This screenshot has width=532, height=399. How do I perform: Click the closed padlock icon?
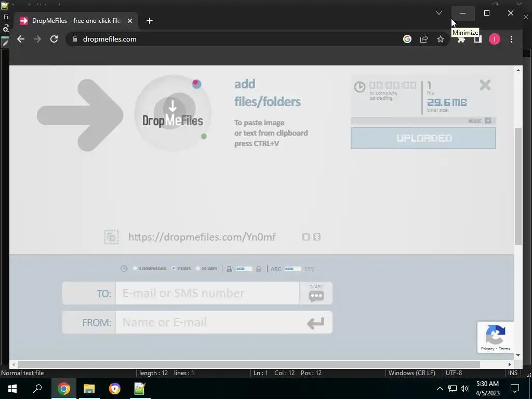[259, 269]
